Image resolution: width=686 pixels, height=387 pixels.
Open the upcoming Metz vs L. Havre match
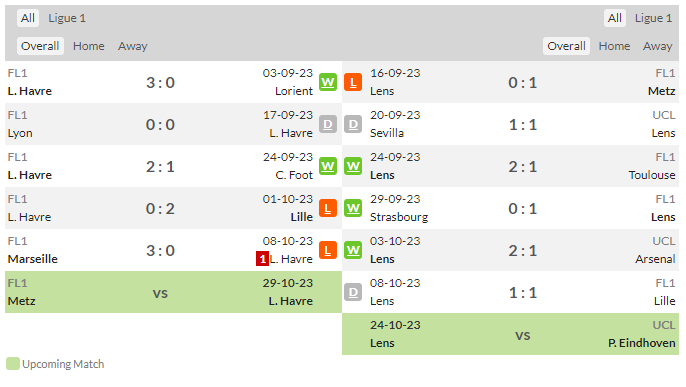point(173,292)
